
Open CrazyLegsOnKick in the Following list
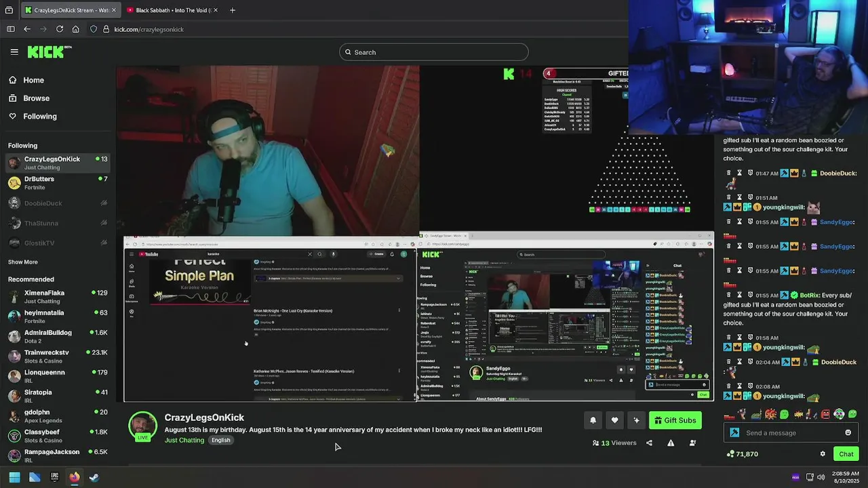[x=58, y=163]
